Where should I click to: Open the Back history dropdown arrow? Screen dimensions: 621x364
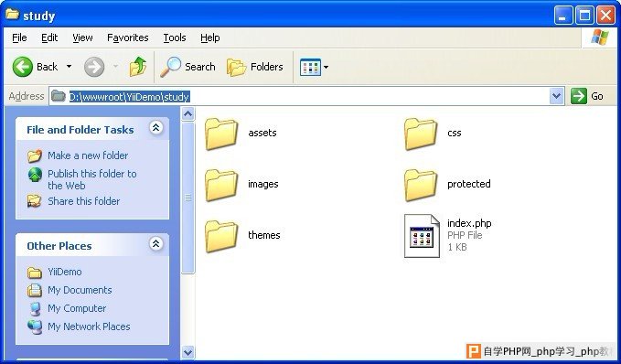click(69, 67)
